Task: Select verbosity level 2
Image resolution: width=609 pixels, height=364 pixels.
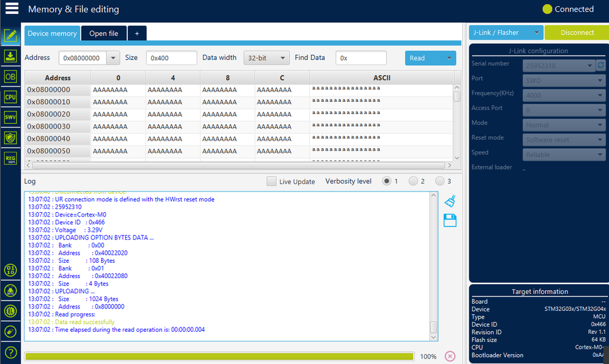Action: pyautogui.click(x=413, y=181)
